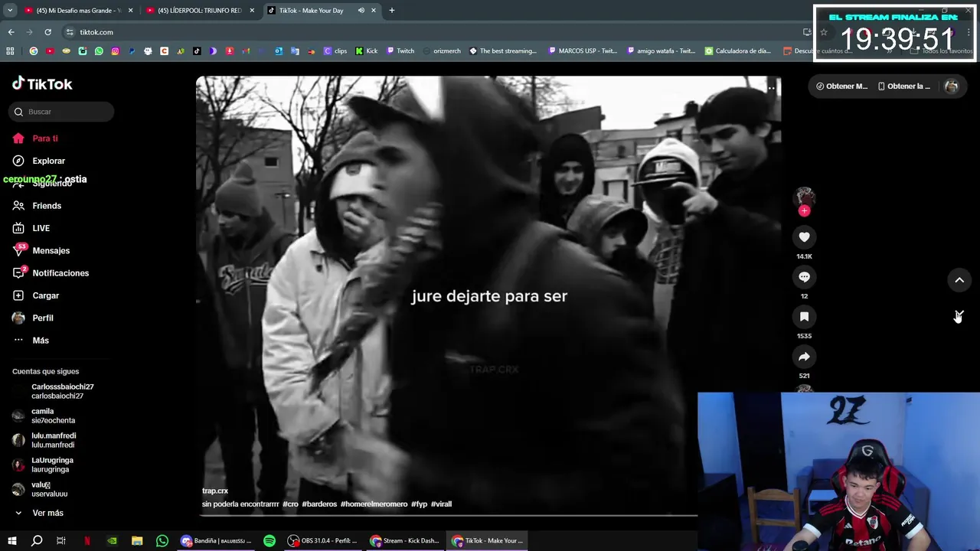Open the Twitch bookmark
Screen dimensions: 980x551
point(400,51)
